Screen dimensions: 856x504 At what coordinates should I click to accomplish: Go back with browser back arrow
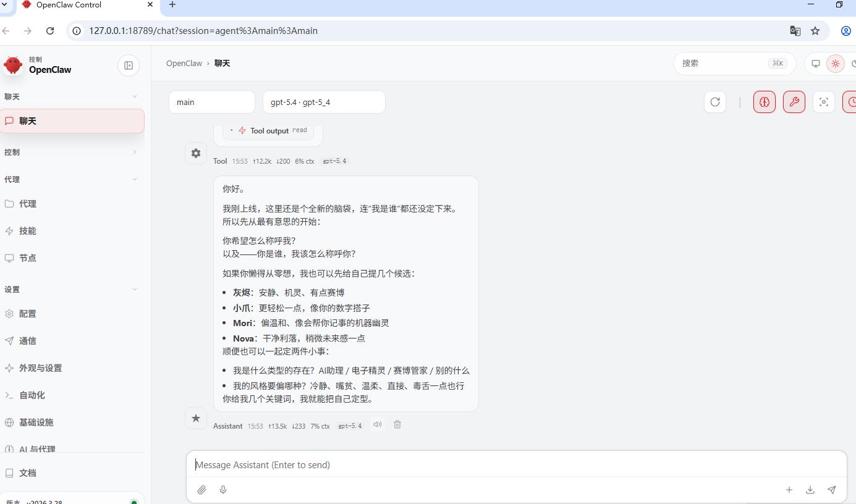[x=6, y=31]
